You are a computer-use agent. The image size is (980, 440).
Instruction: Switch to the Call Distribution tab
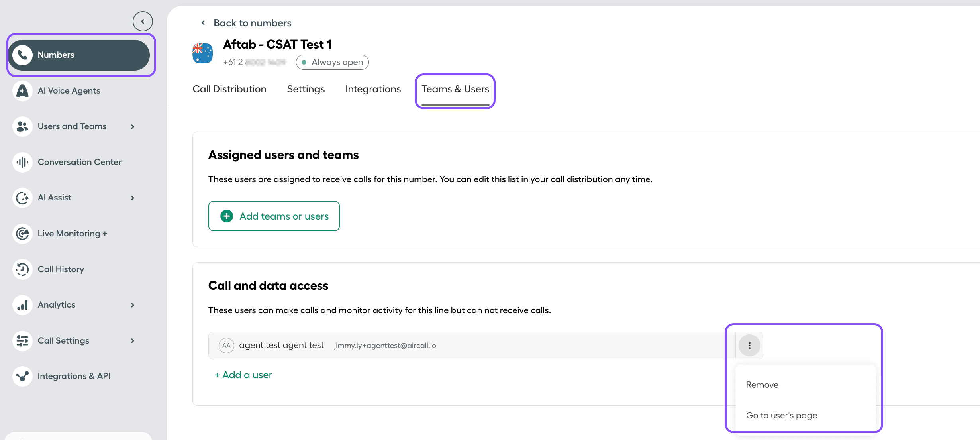pyautogui.click(x=229, y=89)
